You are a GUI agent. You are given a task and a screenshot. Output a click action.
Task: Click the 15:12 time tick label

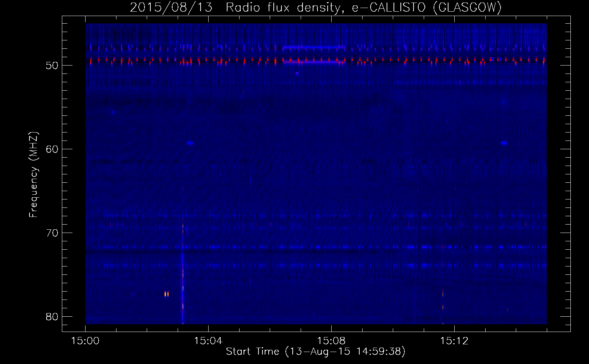pos(454,341)
